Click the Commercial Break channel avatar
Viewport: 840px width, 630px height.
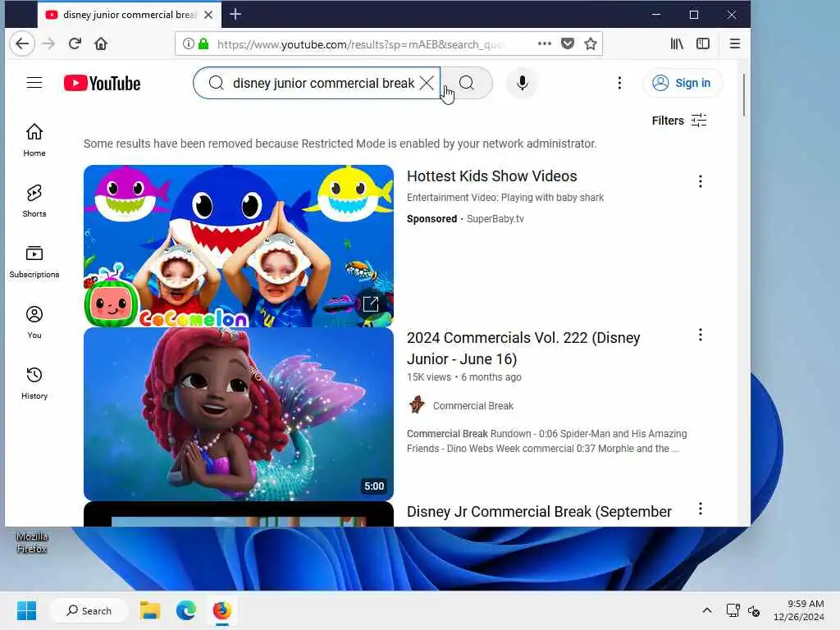click(x=417, y=405)
